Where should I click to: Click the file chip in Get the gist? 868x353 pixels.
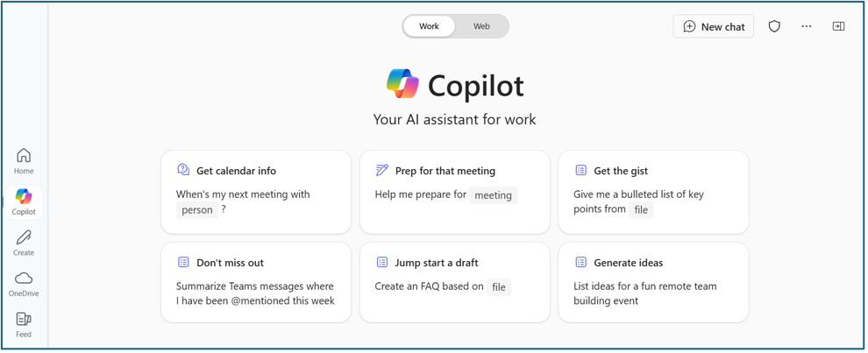(x=641, y=210)
